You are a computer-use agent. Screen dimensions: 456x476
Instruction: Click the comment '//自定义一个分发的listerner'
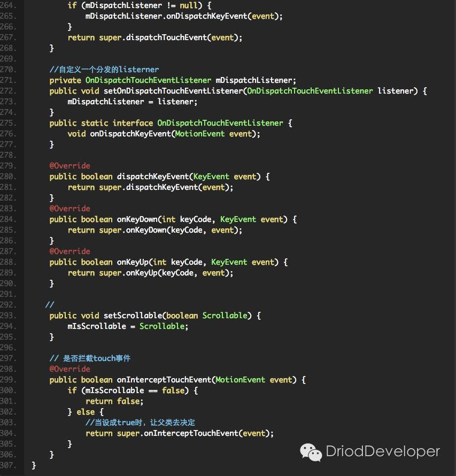coord(104,70)
